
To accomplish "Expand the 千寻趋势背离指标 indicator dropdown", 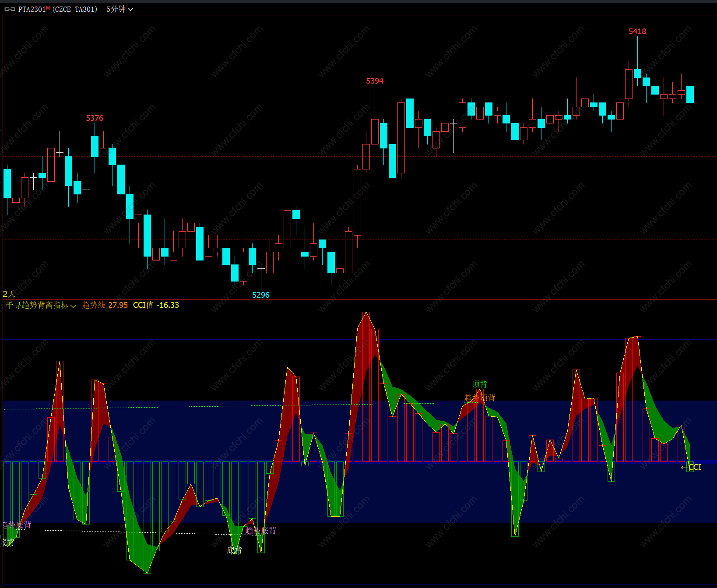I will (41, 305).
